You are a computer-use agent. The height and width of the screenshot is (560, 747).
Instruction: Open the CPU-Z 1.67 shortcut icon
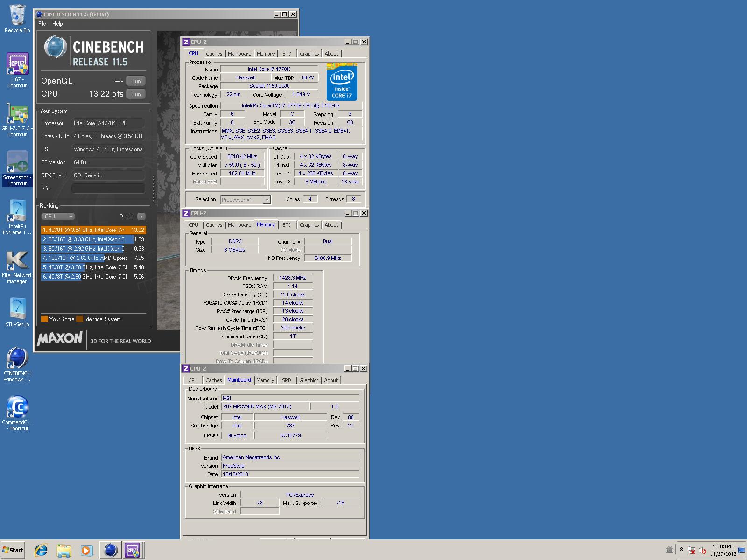17,70
